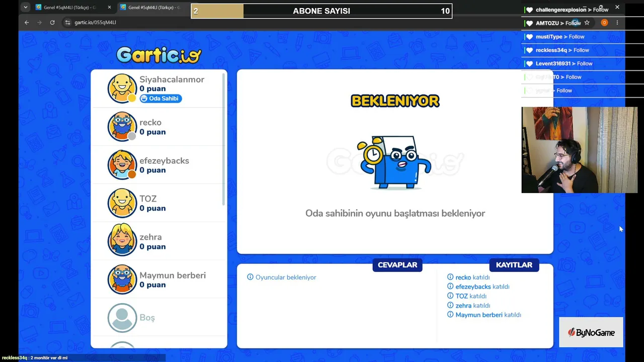Click the 'efezeybacks katıldı' log entry
Screen dimensions: 644x362
tap(482, 287)
